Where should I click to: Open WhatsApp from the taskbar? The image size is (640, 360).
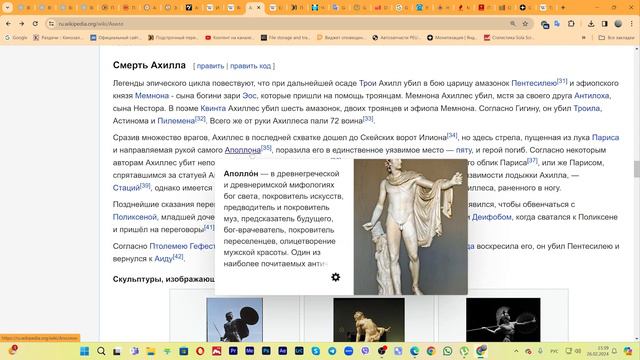[447, 351]
